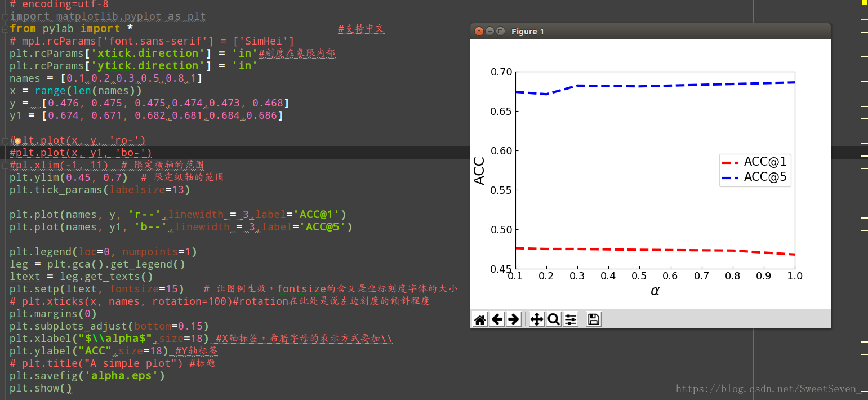
Task: Click the 'plt.tick_params(labelsize=13)' line
Action: tap(100, 190)
